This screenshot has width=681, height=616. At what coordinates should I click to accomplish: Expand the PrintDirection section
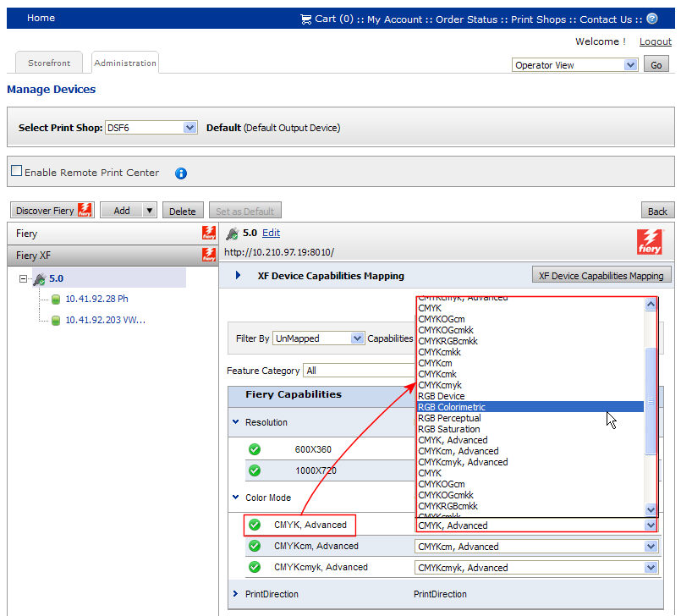[235, 593]
